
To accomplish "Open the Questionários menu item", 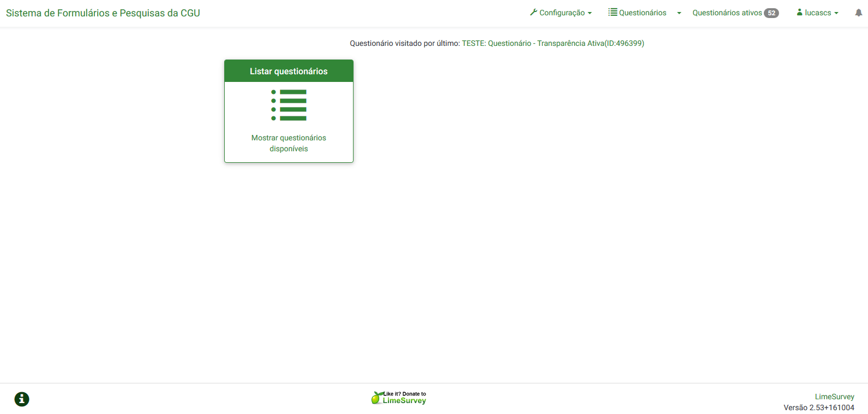I will pyautogui.click(x=643, y=13).
